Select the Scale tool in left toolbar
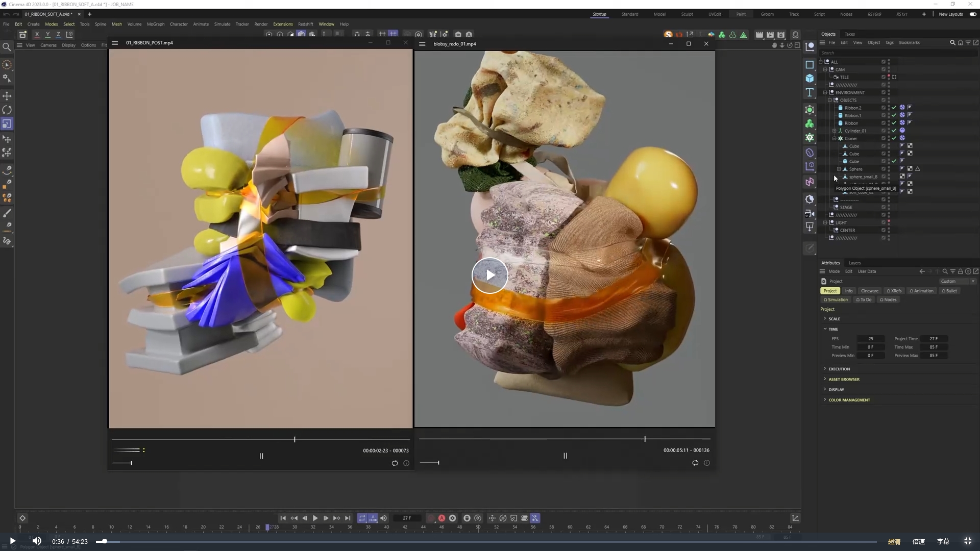Screen dimensions: 980x551 tap(7, 124)
